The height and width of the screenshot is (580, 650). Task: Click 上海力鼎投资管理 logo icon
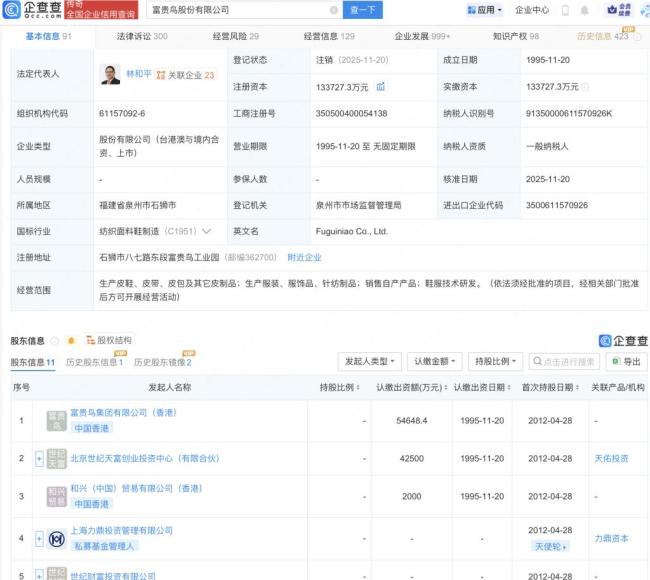click(56, 539)
